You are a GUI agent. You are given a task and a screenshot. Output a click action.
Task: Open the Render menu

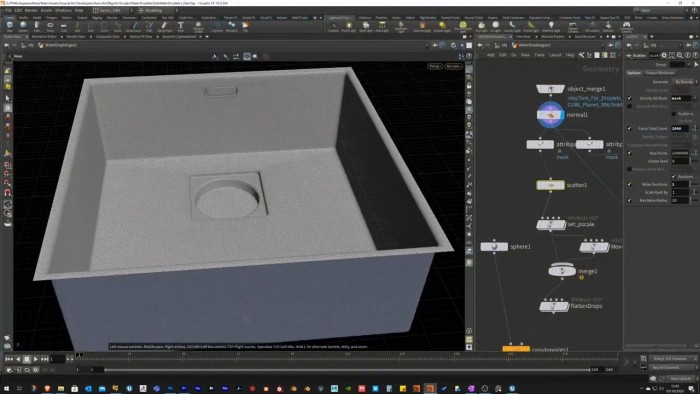click(31, 10)
